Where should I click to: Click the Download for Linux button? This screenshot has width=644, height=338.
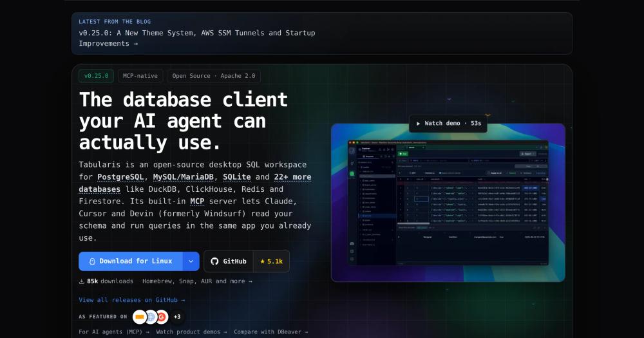131,261
